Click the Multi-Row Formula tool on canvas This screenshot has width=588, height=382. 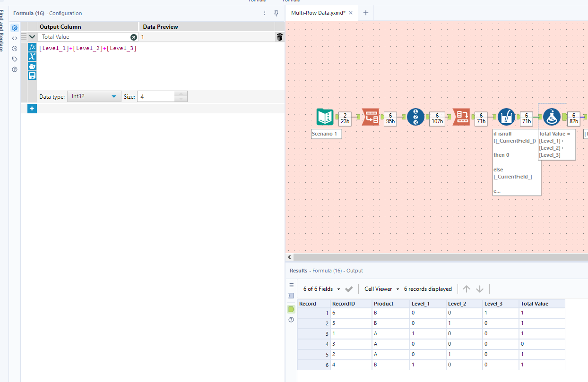tap(506, 117)
